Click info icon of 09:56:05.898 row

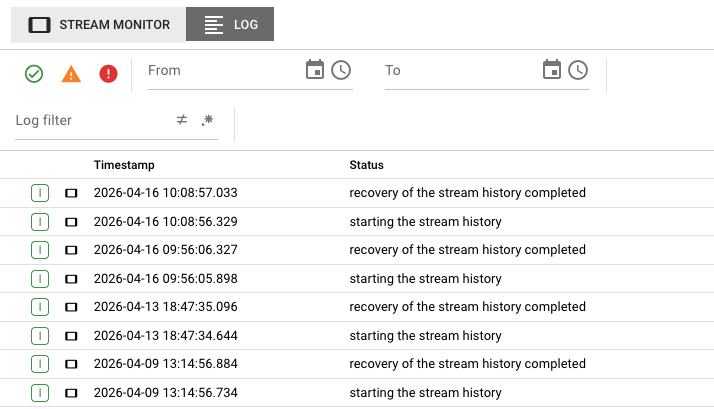click(40, 279)
